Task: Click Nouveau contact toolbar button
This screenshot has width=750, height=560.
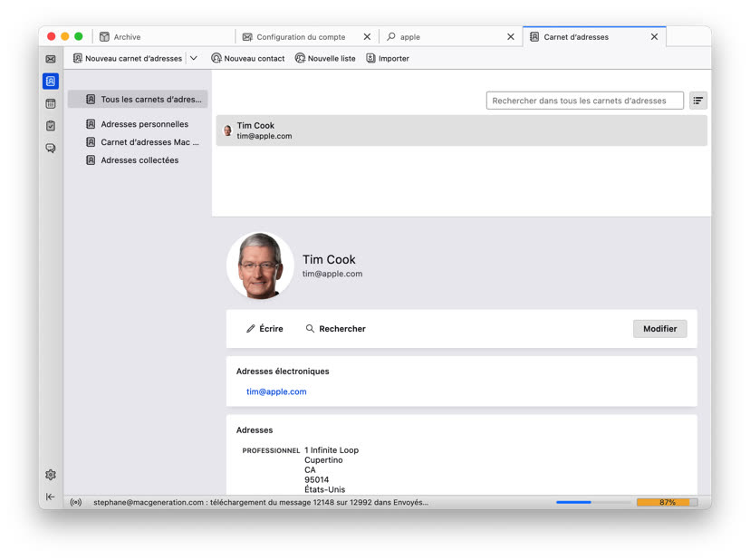Action: (248, 58)
